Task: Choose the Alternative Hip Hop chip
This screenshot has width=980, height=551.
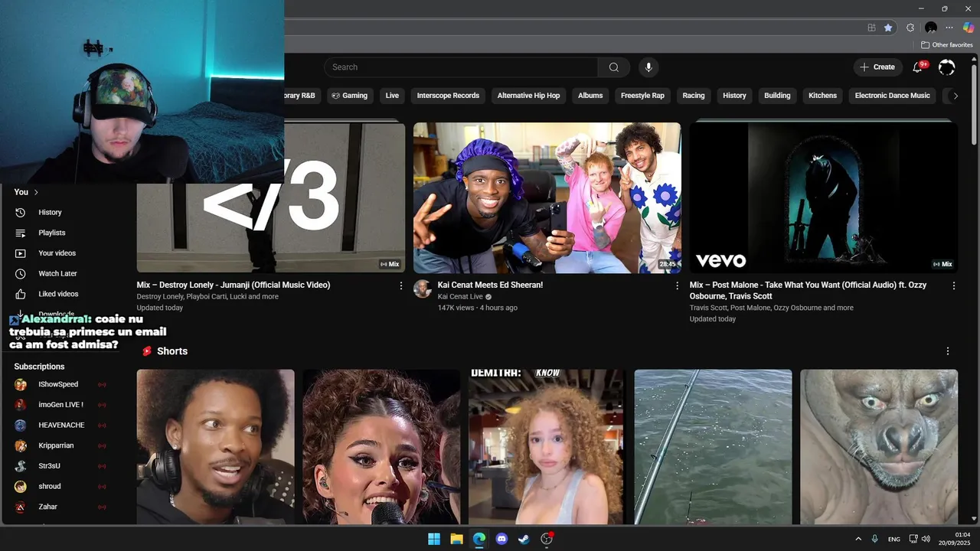Action: point(528,96)
